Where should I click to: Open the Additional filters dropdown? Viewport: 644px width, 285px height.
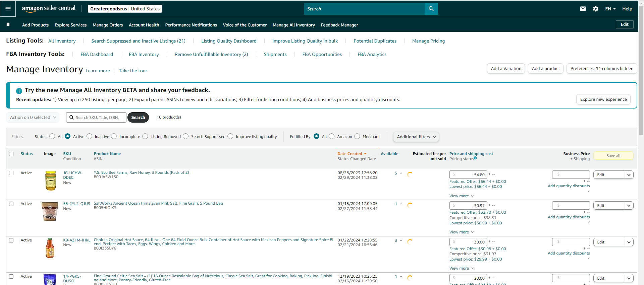(x=416, y=137)
